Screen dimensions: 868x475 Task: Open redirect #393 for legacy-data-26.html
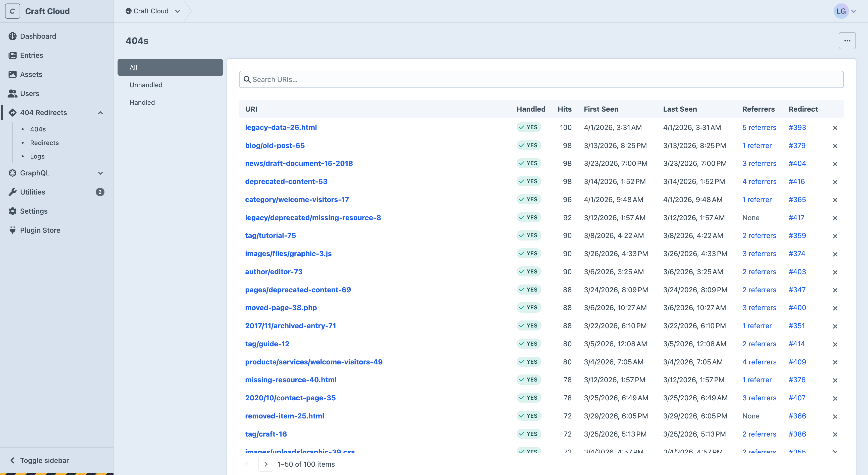[x=797, y=127]
